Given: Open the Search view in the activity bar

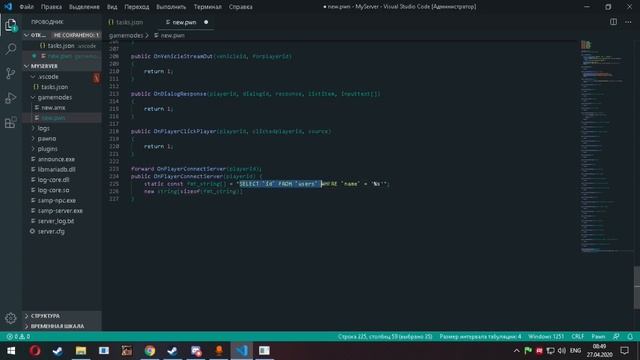Looking at the screenshot, I should coord(11,49).
